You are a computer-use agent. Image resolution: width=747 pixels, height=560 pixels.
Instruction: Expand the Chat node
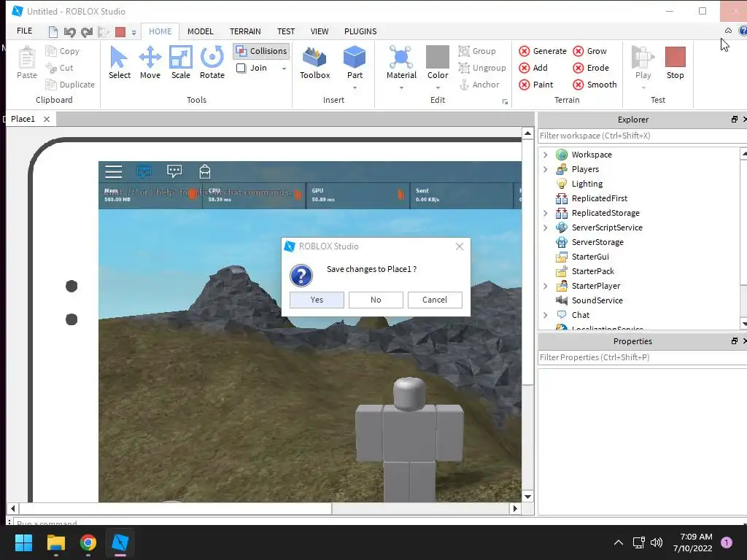[546, 315]
